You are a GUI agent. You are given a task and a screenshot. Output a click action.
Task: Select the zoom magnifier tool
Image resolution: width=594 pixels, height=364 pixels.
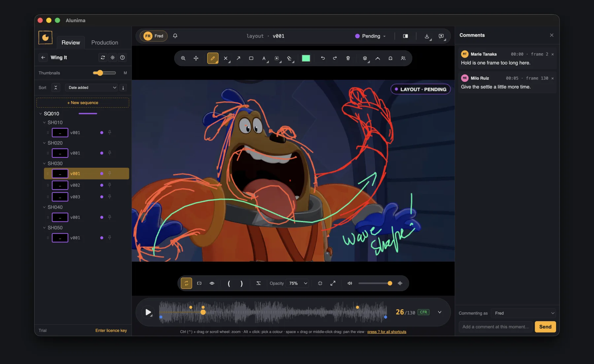pyautogui.click(x=183, y=58)
